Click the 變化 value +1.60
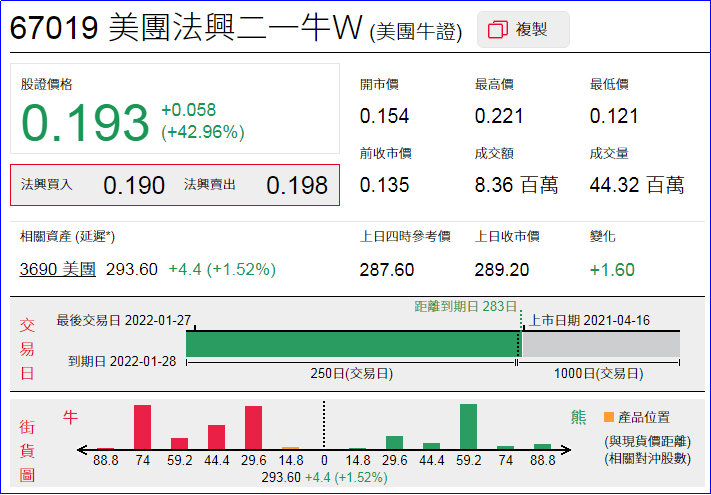The width and height of the screenshot is (711, 495). tap(612, 270)
